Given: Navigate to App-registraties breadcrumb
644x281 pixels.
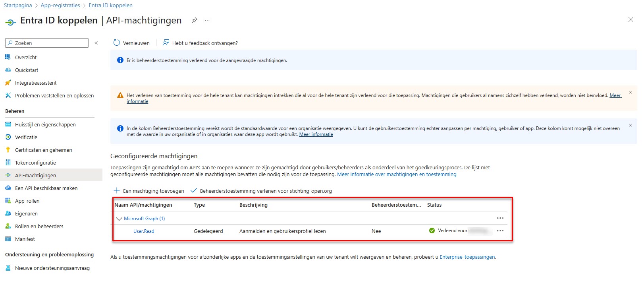Looking at the screenshot, I should click(60, 5).
